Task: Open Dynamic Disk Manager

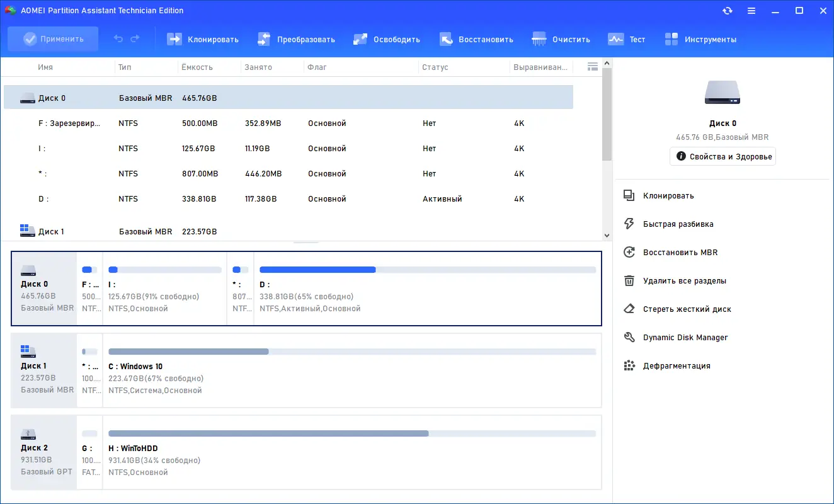Action: (684, 337)
